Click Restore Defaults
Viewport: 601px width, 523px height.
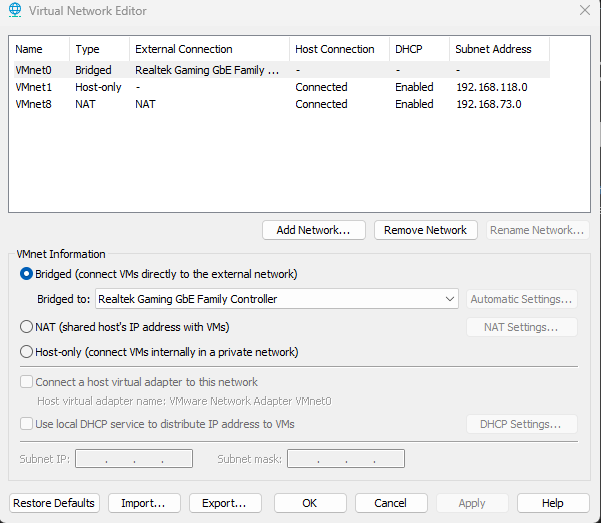click(x=54, y=503)
